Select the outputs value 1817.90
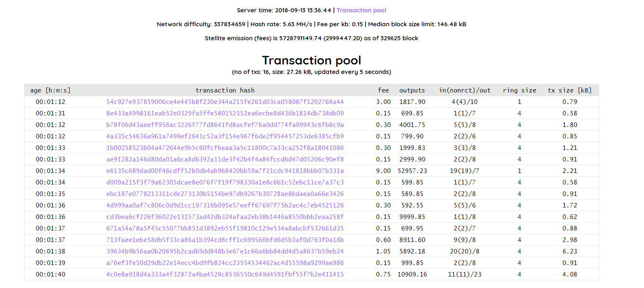Viewport: 644px width, 288px height. click(412, 102)
